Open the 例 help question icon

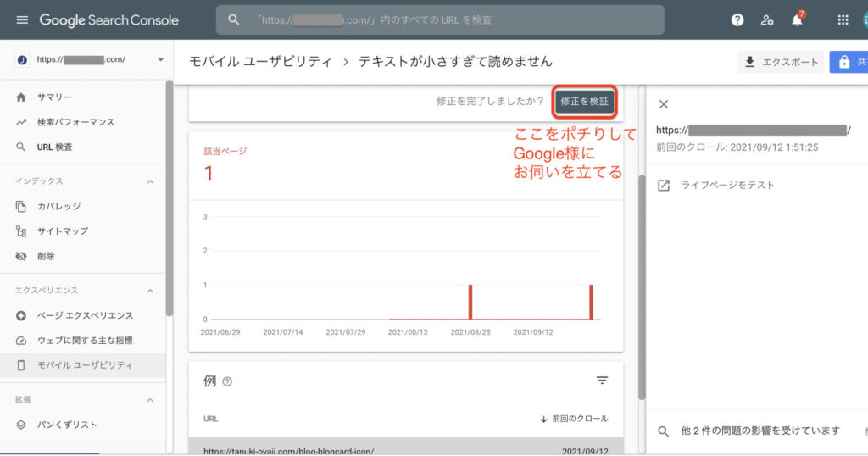click(227, 381)
